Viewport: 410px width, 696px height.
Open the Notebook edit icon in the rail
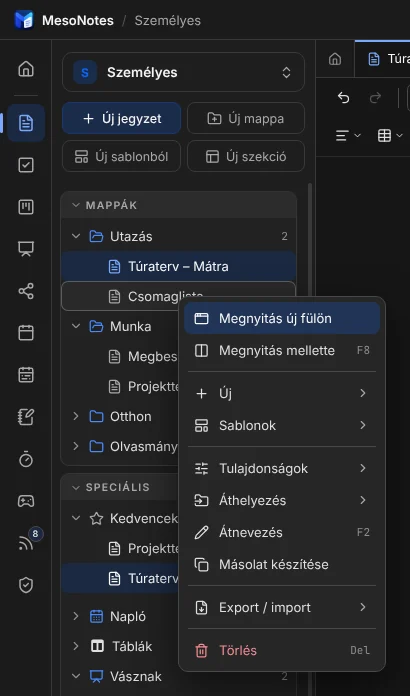tap(26, 417)
